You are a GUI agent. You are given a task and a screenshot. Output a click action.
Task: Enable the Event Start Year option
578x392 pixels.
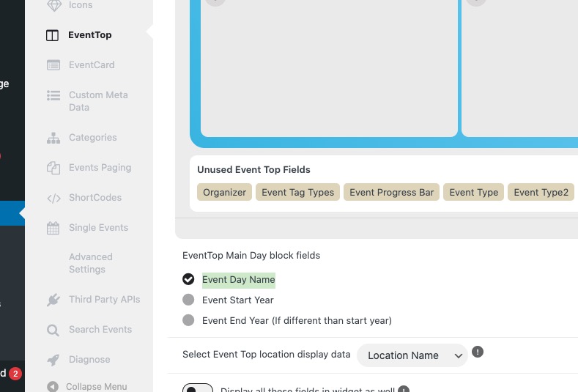(x=188, y=300)
